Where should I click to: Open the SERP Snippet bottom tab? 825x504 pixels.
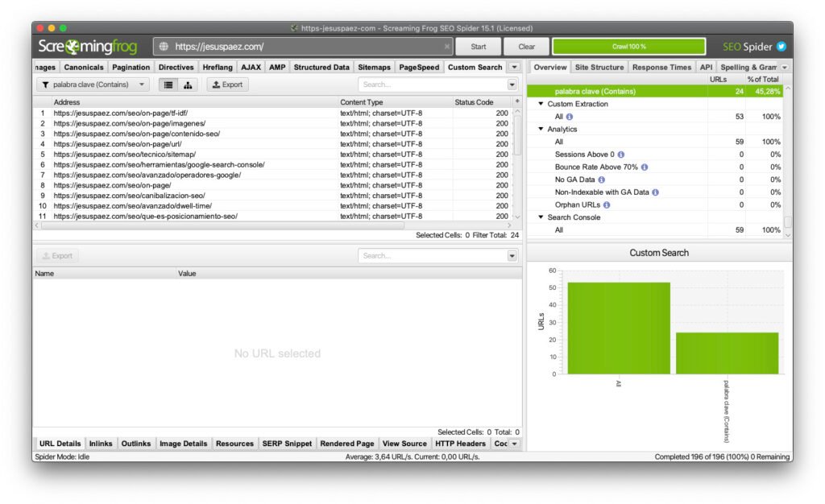tap(287, 444)
